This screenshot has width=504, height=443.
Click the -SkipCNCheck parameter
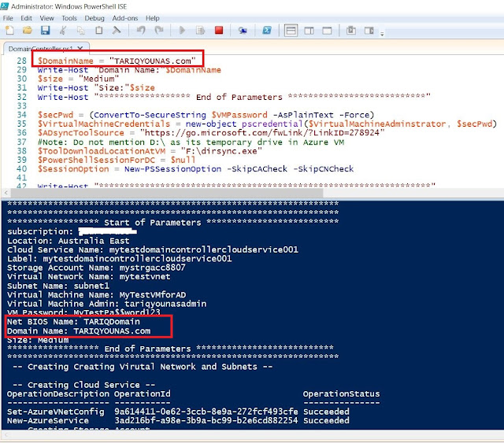[x=324, y=169]
